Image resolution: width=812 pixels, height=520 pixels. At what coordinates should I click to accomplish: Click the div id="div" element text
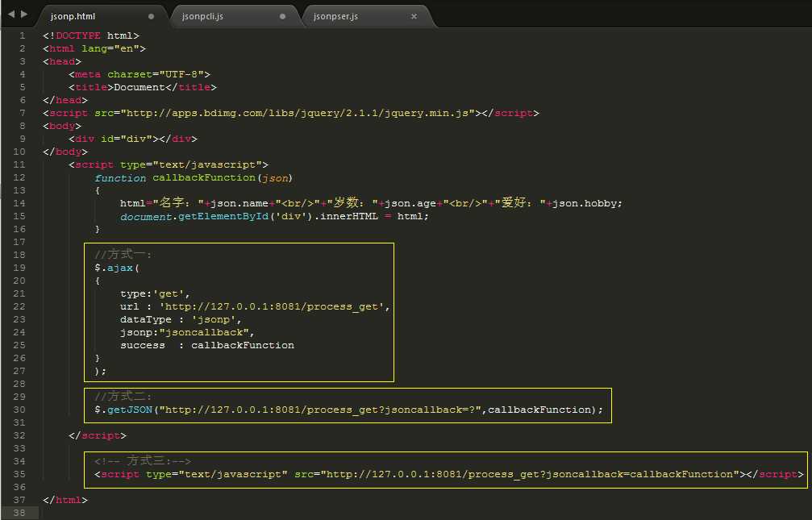point(133,139)
